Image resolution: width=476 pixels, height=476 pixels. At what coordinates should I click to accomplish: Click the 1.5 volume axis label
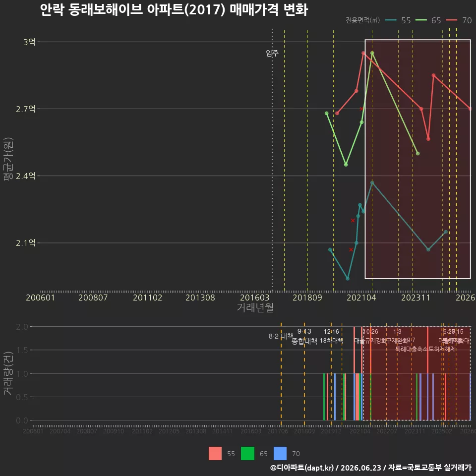[x=22, y=350]
